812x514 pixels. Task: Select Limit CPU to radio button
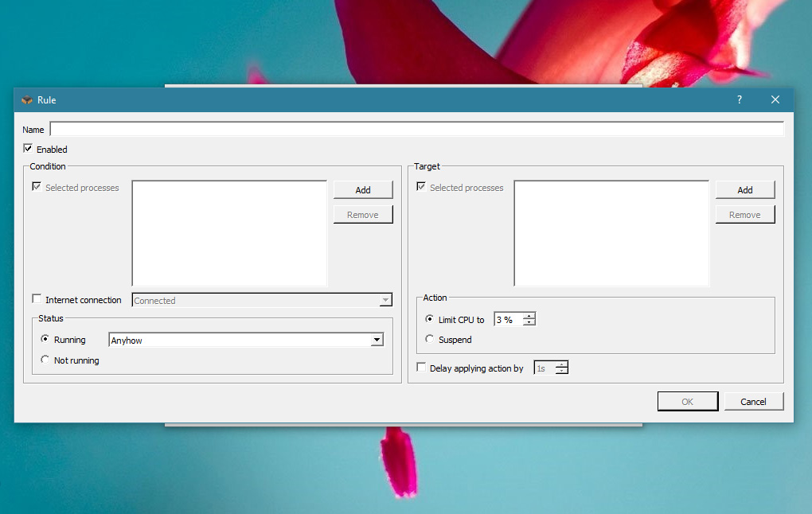[430, 319]
